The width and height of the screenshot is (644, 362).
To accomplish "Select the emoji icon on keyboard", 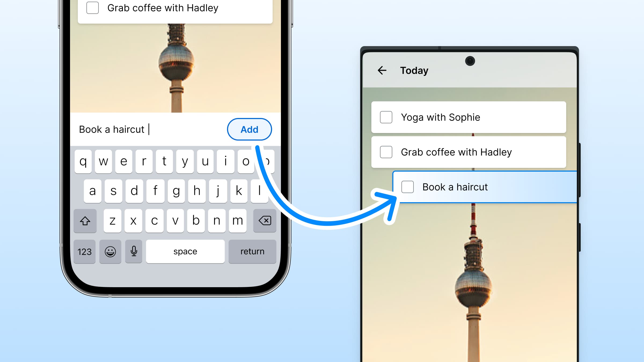I will click(x=110, y=251).
